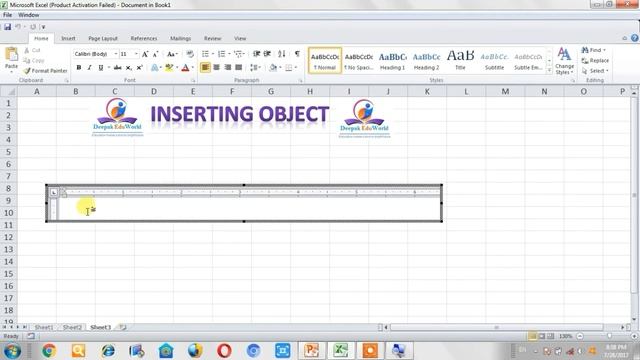Click the Grow Font icon
The image size is (640, 360).
coord(145,54)
